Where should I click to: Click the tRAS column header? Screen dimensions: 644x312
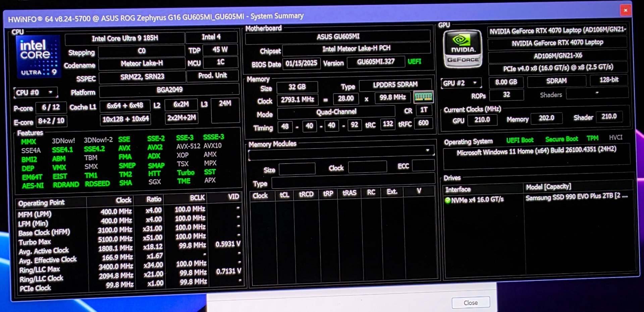(350, 193)
